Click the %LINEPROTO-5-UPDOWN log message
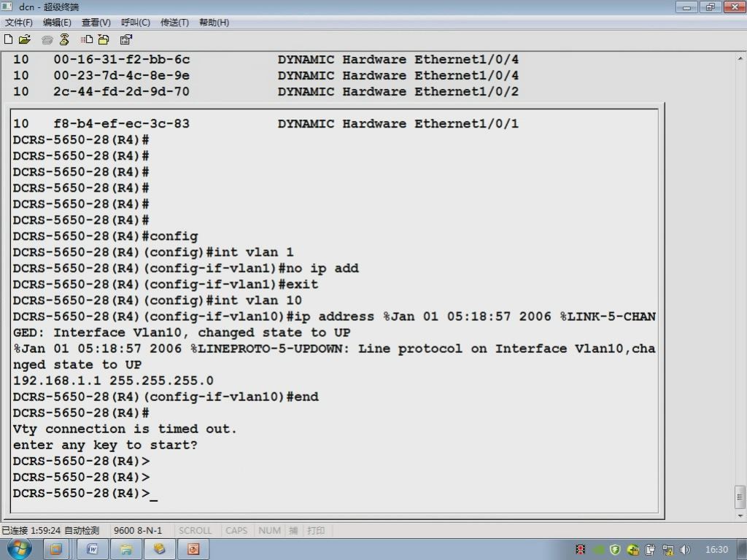 click(x=334, y=357)
